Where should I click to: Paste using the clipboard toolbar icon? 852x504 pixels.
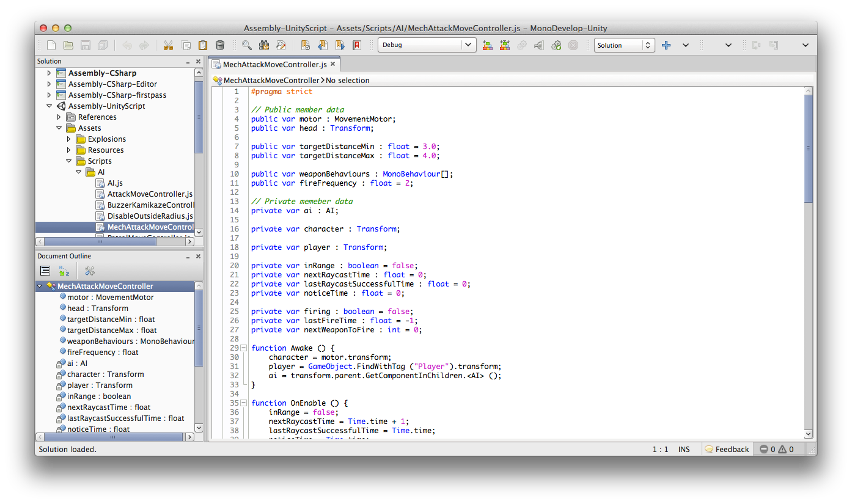[203, 45]
